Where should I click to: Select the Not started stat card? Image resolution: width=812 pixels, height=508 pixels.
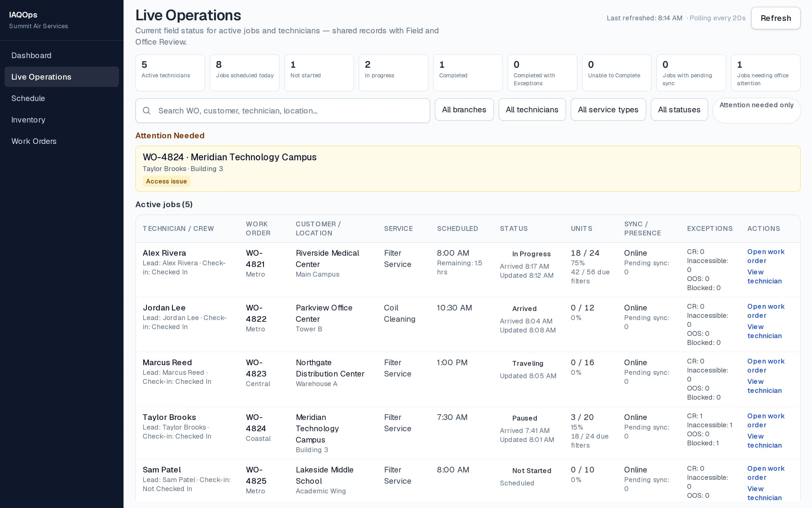pyautogui.click(x=319, y=73)
